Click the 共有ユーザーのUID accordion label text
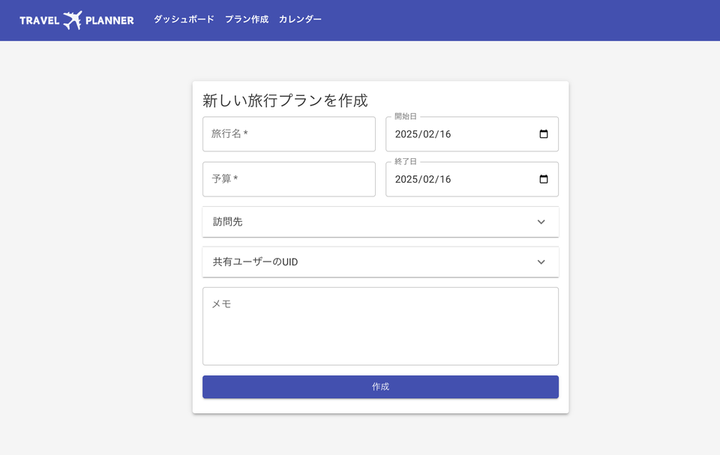Viewport: 720px width, 455px height. (x=255, y=262)
